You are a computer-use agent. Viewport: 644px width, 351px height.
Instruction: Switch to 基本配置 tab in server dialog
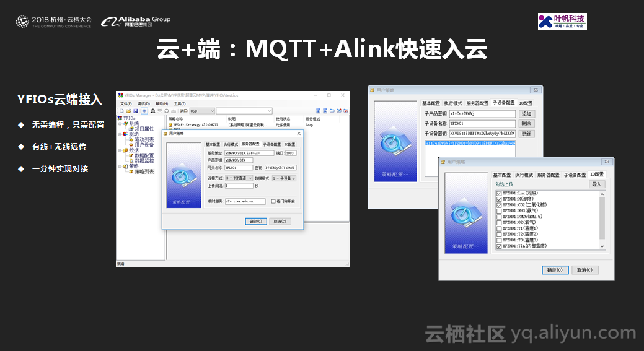coord(213,144)
